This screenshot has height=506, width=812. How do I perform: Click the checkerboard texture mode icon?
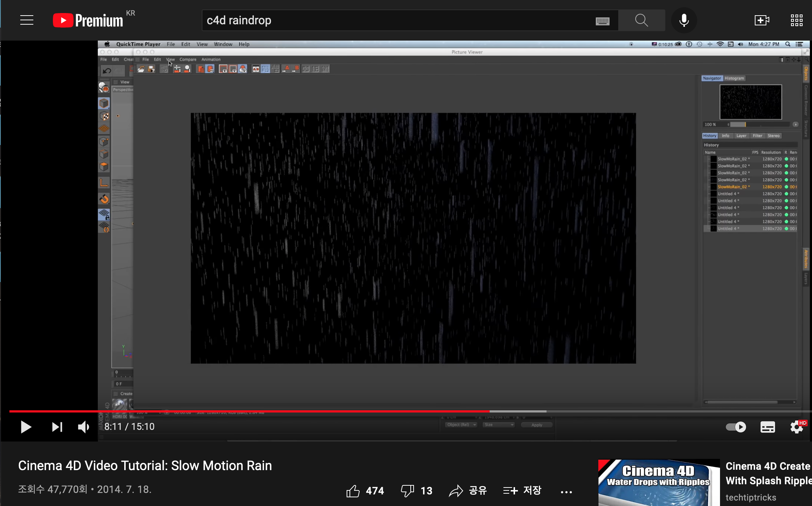pos(104,116)
